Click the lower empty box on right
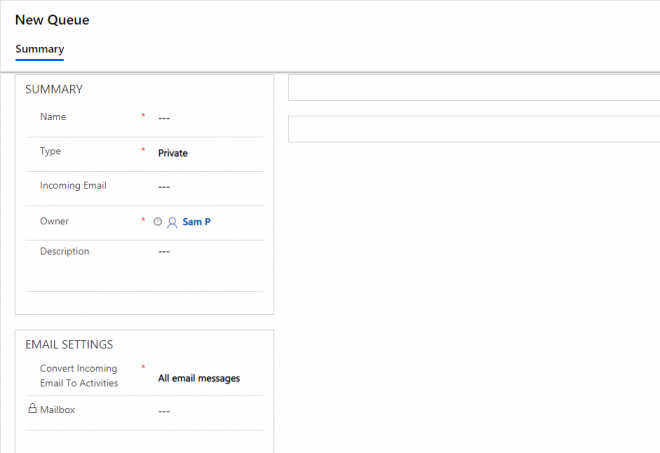 coord(473,129)
